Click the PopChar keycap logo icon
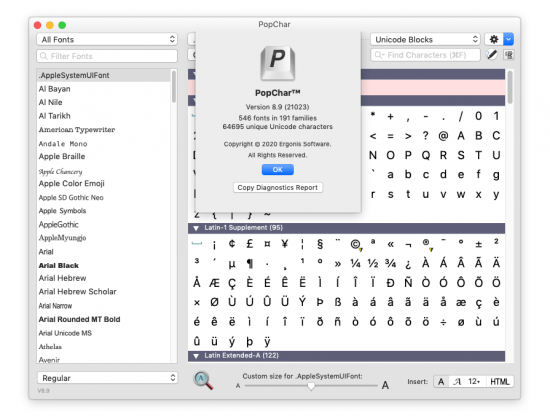This screenshot has width=550, height=416. [x=277, y=63]
